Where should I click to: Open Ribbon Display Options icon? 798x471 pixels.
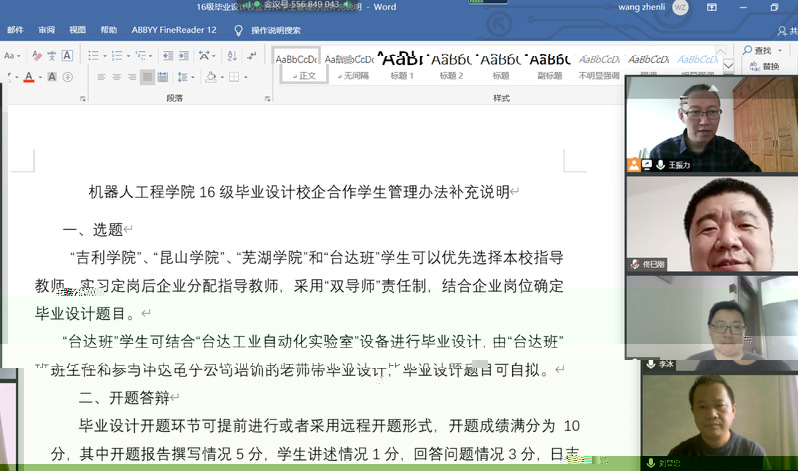(x=712, y=7)
